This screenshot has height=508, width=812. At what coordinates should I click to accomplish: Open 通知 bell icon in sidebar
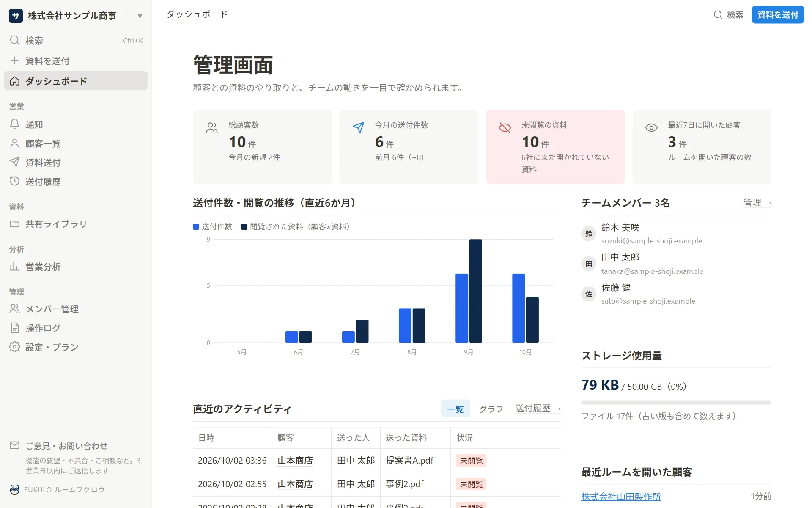coord(15,124)
